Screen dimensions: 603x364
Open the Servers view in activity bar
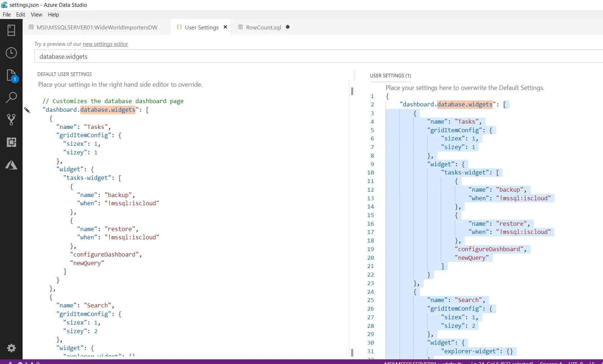[11, 30]
